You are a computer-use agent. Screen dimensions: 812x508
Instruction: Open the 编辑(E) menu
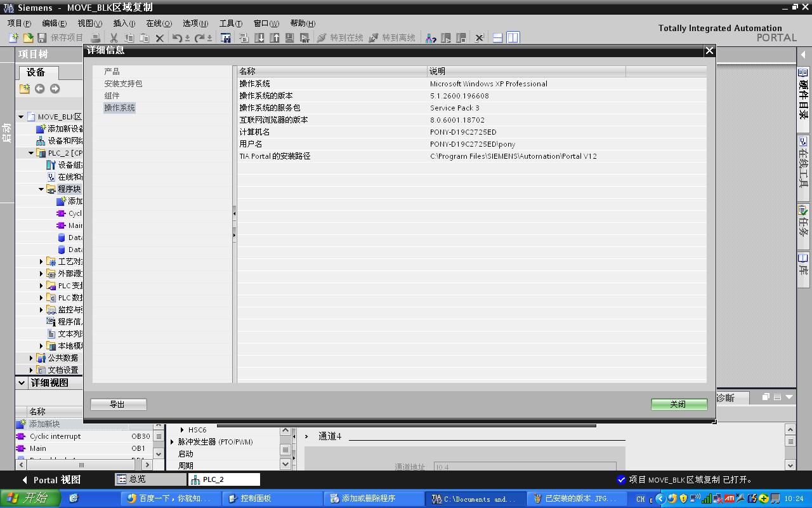tap(55, 23)
